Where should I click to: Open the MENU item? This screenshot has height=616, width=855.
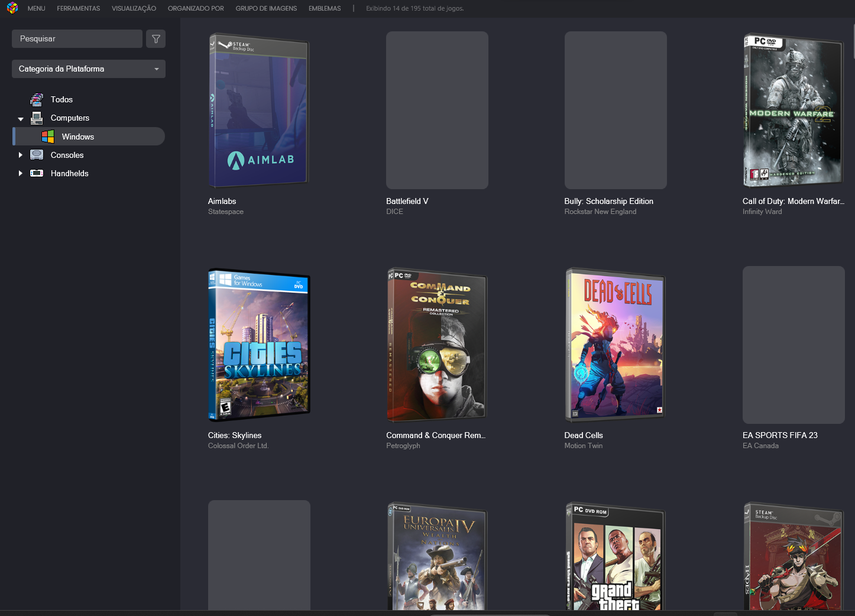[37, 8]
